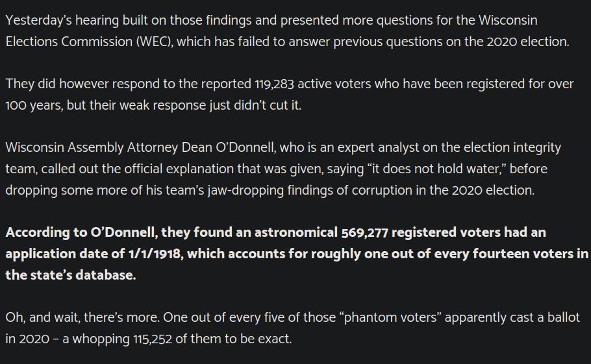
Task: Click the bold number "569,277"
Action: click(x=364, y=233)
